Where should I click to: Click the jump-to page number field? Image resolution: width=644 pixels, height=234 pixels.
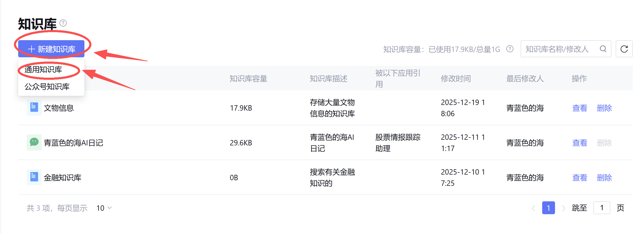[602, 208]
